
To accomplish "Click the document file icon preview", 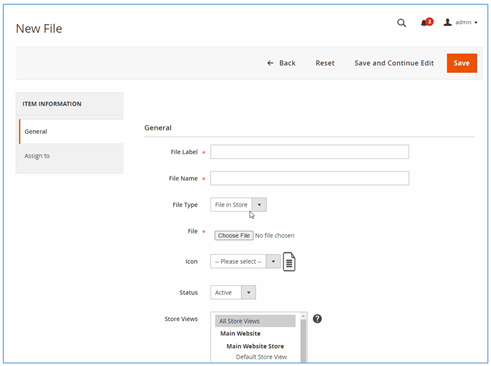I will click(289, 262).
